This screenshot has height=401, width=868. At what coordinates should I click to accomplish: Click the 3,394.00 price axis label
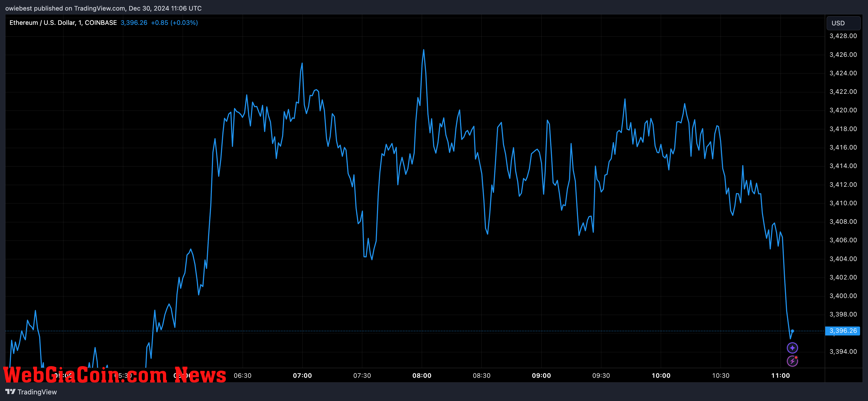843,351
